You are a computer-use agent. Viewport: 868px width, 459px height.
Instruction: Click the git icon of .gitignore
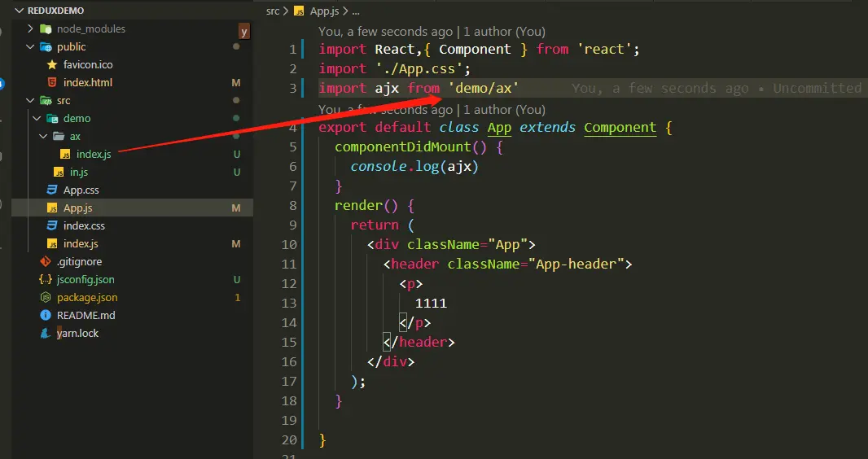pyautogui.click(x=46, y=261)
